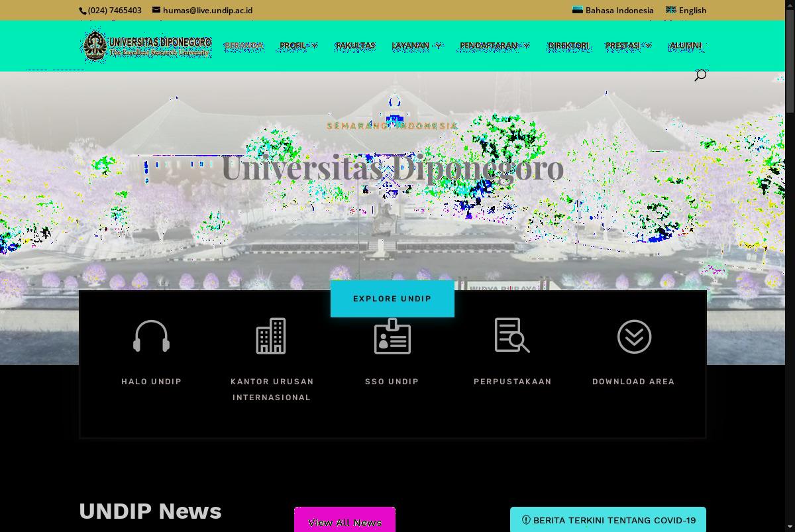
Task: Open the DIREKTORI menu item
Action: pos(568,46)
